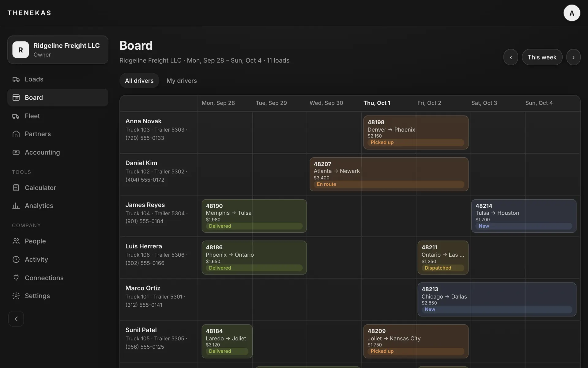Open load 48209 Joliet to Kansas City
This screenshot has height=368, width=588.
coord(416,341)
